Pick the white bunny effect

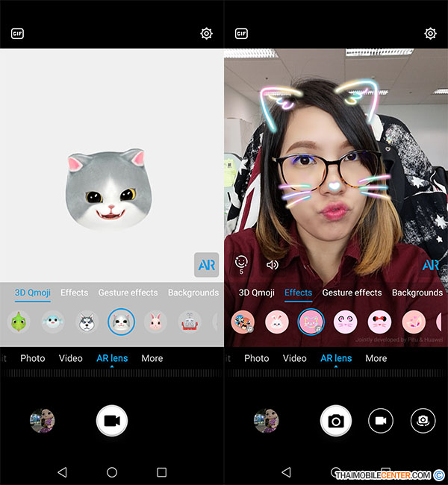coord(277,322)
